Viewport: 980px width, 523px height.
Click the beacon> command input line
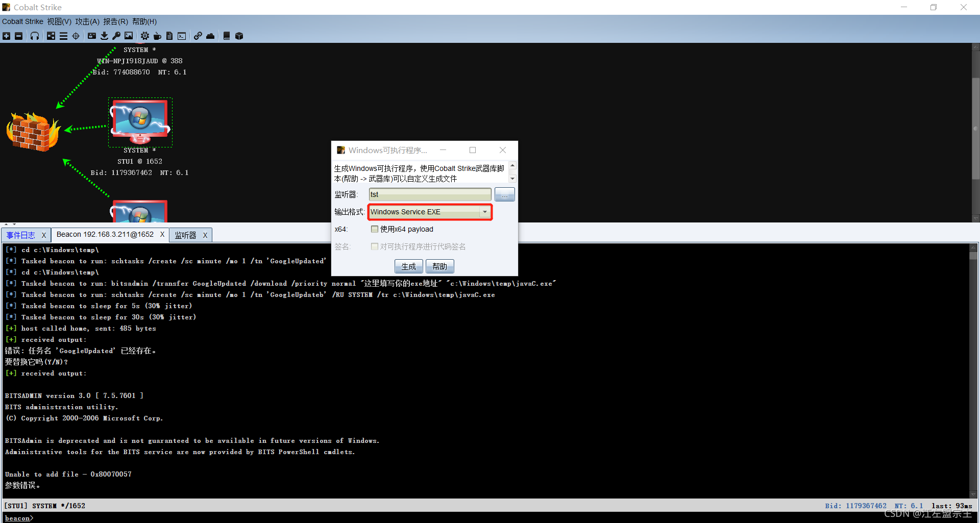pos(490,518)
